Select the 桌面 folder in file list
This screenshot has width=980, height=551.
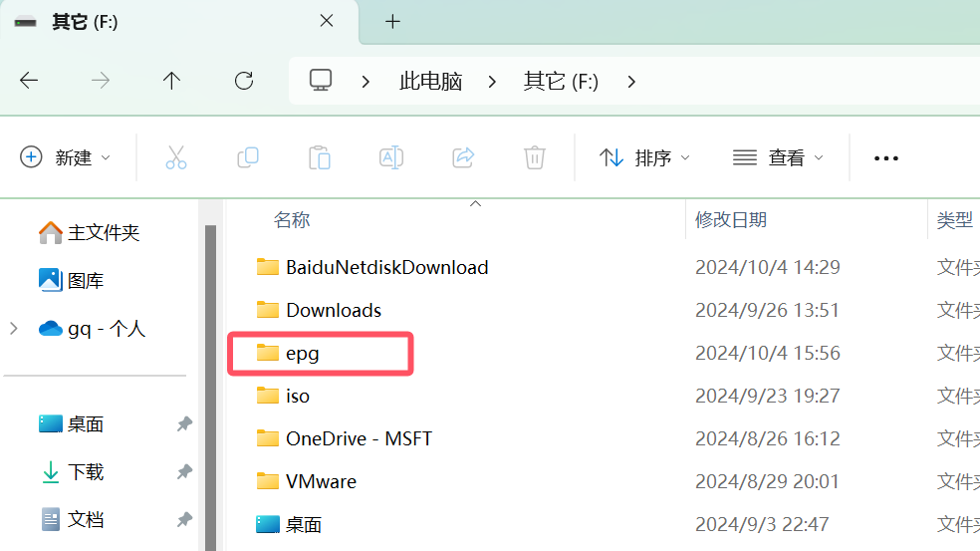click(x=304, y=525)
